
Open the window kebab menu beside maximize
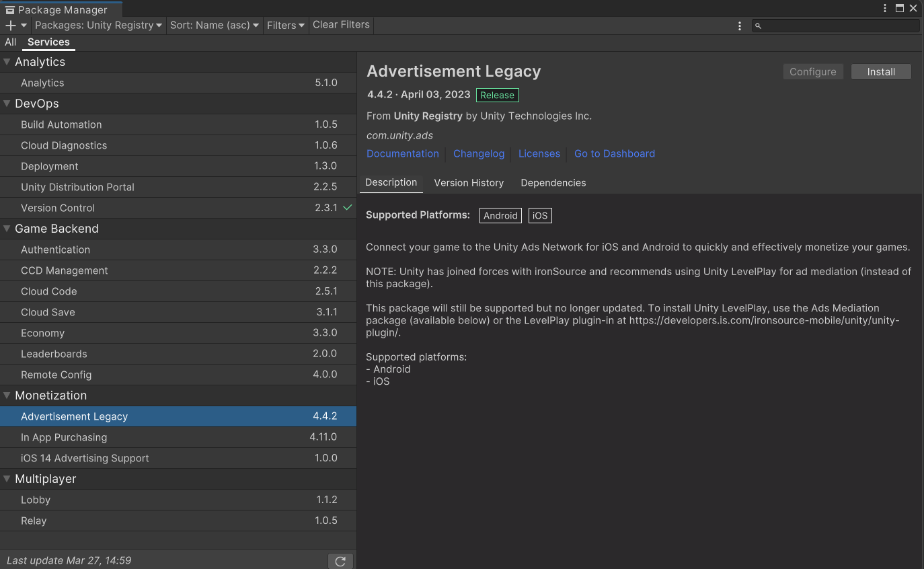[x=885, y=8]
